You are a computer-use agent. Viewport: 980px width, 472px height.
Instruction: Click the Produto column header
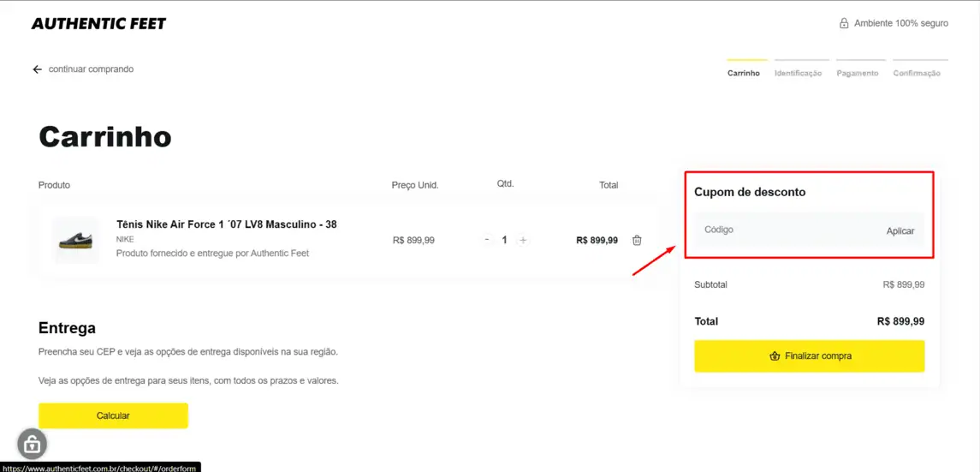click(x=55, y=185)
